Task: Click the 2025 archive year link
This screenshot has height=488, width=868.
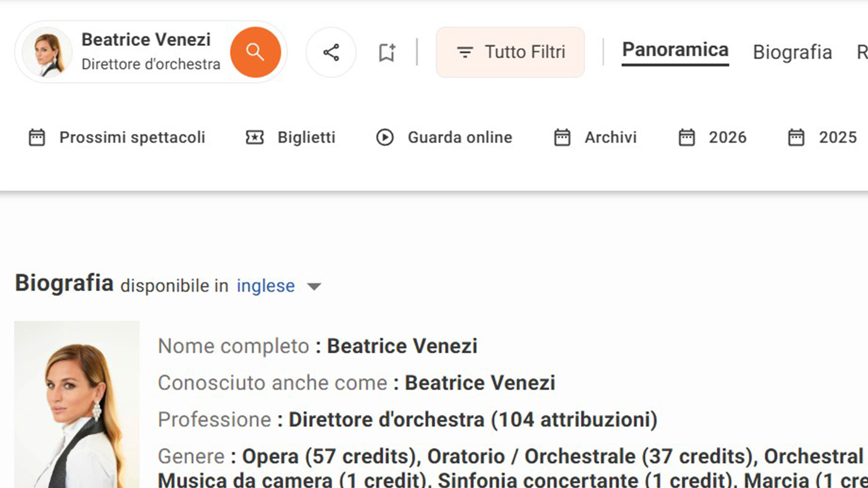Action: pos(837,137)
